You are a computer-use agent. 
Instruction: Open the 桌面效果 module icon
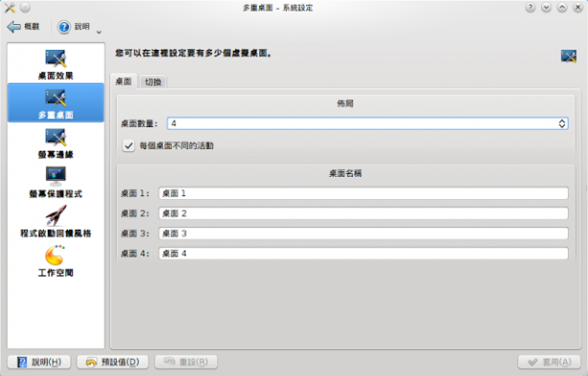click(55, 58)
